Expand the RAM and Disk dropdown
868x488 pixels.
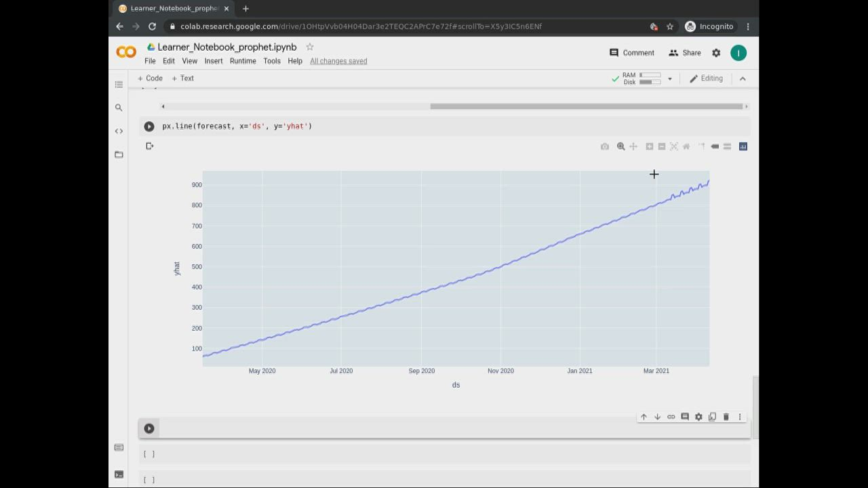tap(669, 79)
